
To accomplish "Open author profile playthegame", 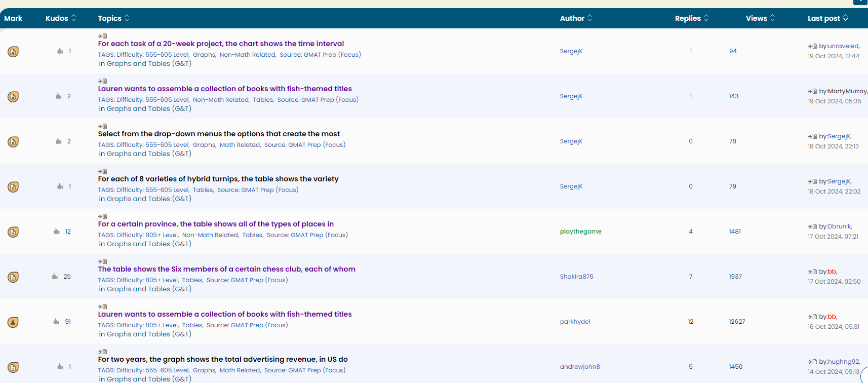I will point(580,232).
